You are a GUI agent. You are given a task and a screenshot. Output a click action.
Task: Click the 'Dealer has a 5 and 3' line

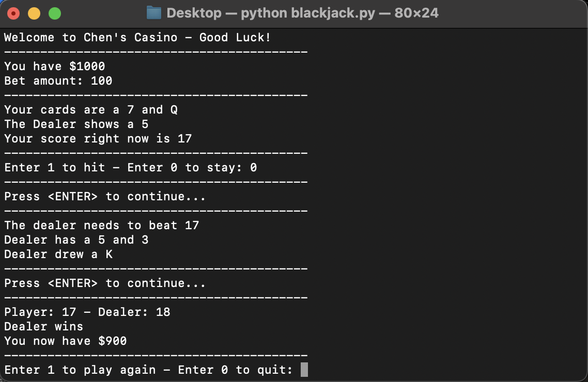pos(76,240)
